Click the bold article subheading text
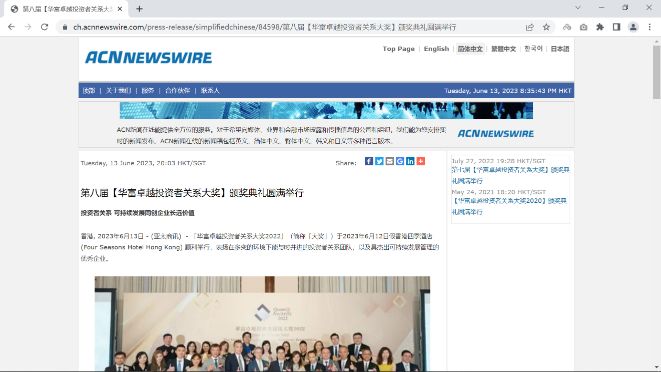Viewport: 661px width, 372px height. [137, 213]
